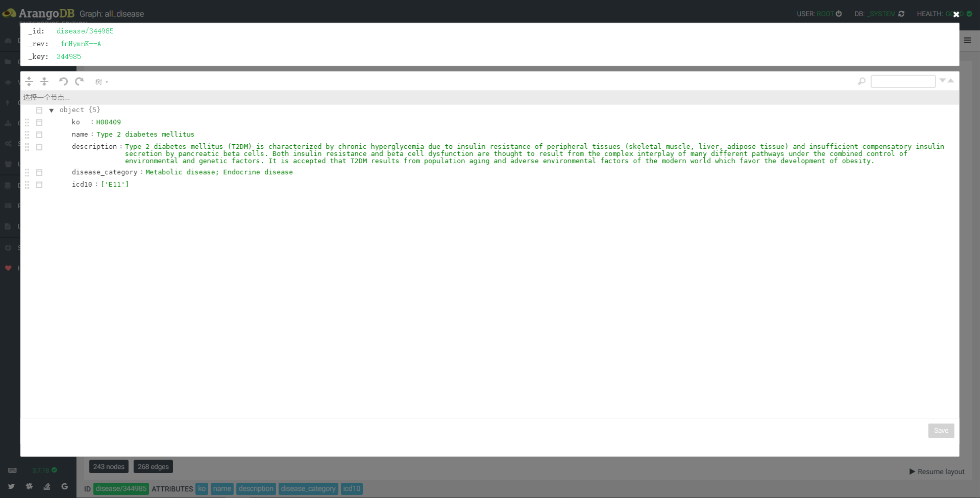Redo last edit in JSON editor
The image size is (980, 498).
click(x=79, y=81)
